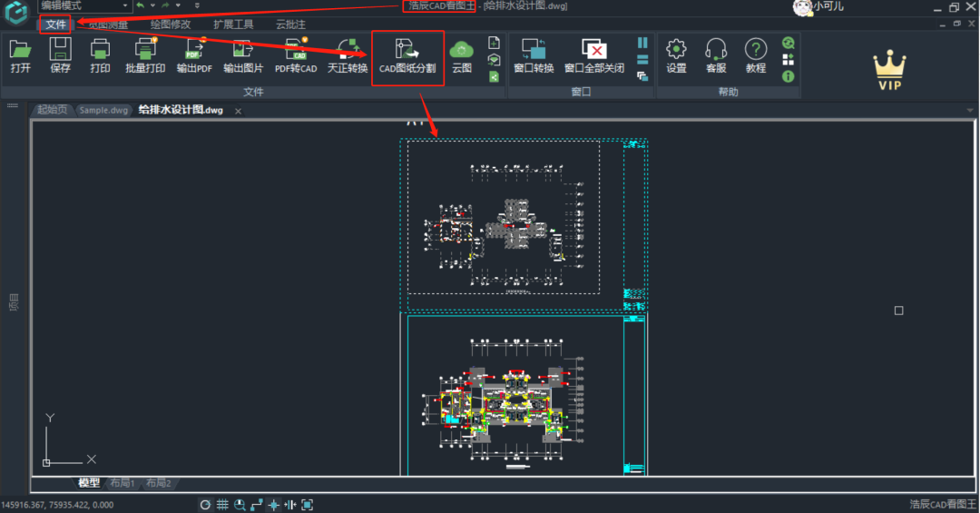Open the 项目 side panel

13,302
